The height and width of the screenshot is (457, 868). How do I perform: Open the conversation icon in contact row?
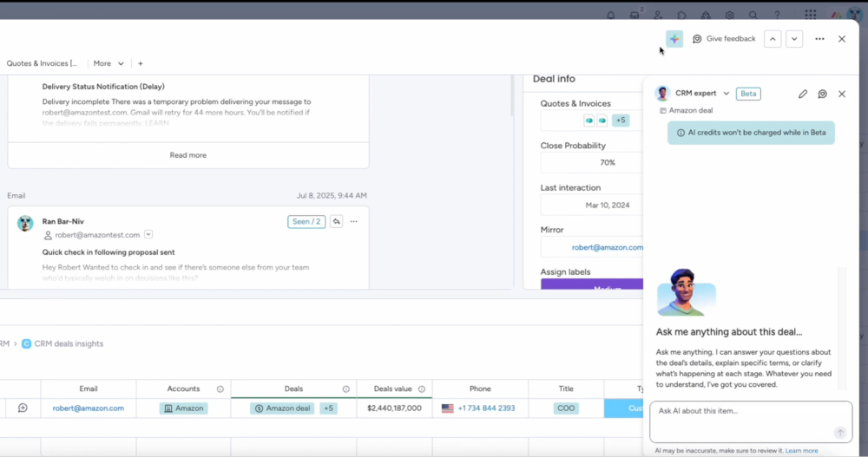[x=23, y=408]
